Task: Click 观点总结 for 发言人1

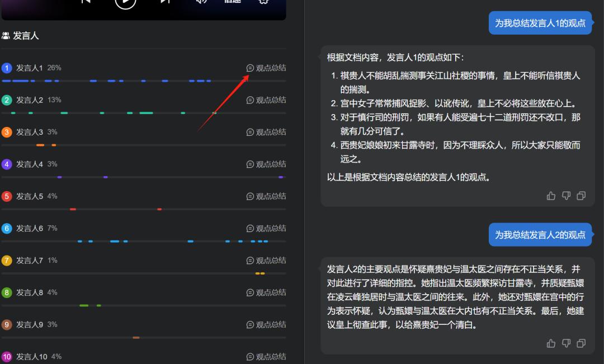Action: pos(266,68)
